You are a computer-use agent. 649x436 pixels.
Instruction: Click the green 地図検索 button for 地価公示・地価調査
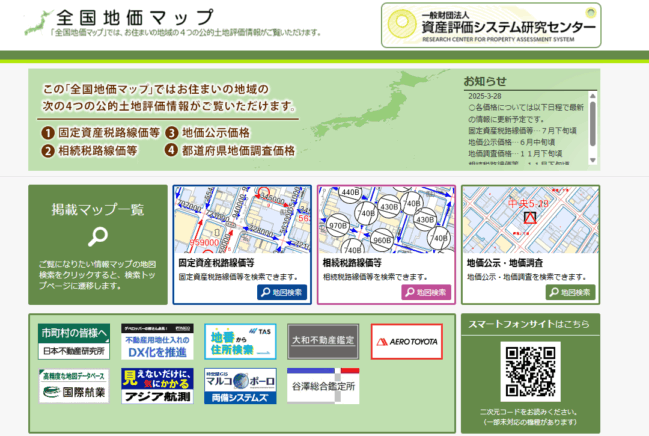point(570,292)
